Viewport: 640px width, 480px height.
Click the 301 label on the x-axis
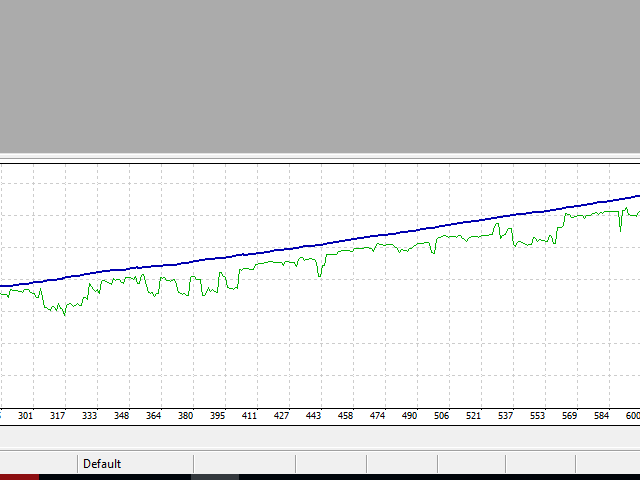[x=25, y=415]
